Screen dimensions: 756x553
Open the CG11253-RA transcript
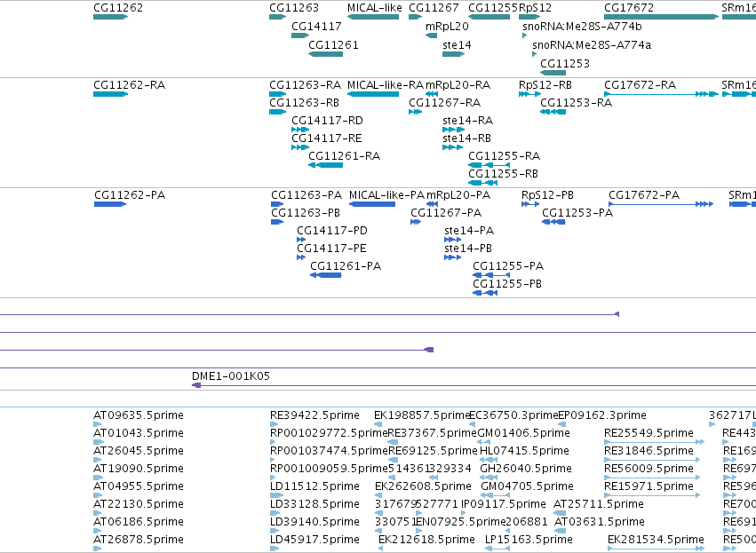pos(553,112)
